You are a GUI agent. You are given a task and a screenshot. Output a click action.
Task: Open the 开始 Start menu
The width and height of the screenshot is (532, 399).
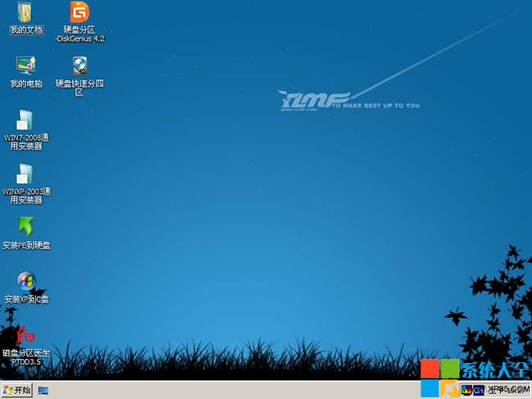coord(17,391)
